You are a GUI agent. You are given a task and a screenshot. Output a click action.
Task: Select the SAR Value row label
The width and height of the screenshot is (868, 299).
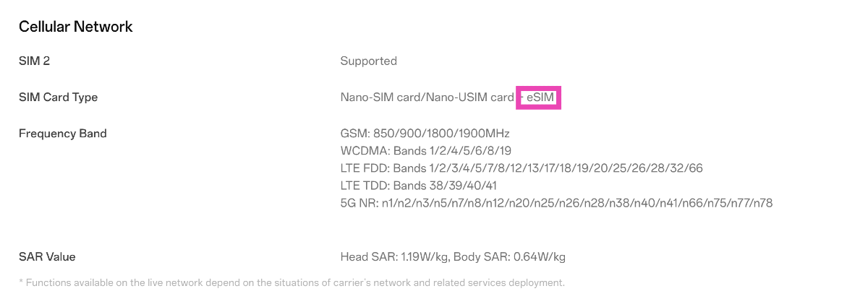47,256
